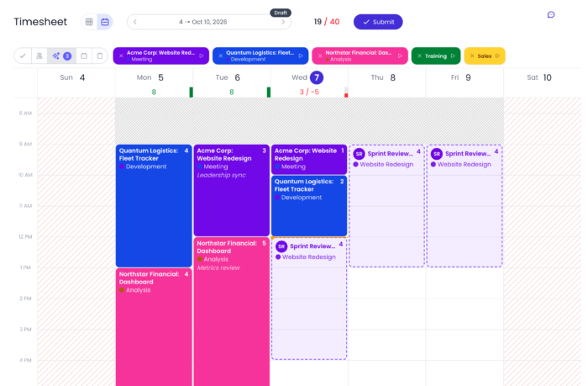Image resolution: width=588 pixels, height=386 pixels.
Task: Select the Thu 8 day header
Action: [x=383, y=77]
